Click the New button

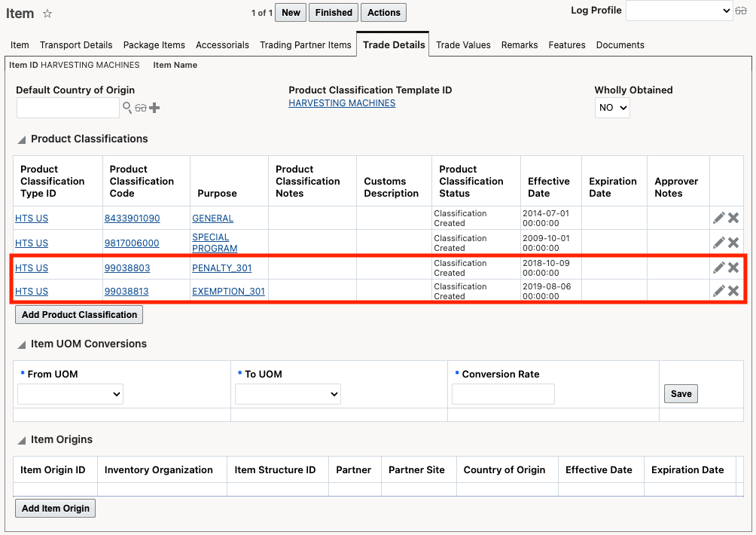coord(291,13)
